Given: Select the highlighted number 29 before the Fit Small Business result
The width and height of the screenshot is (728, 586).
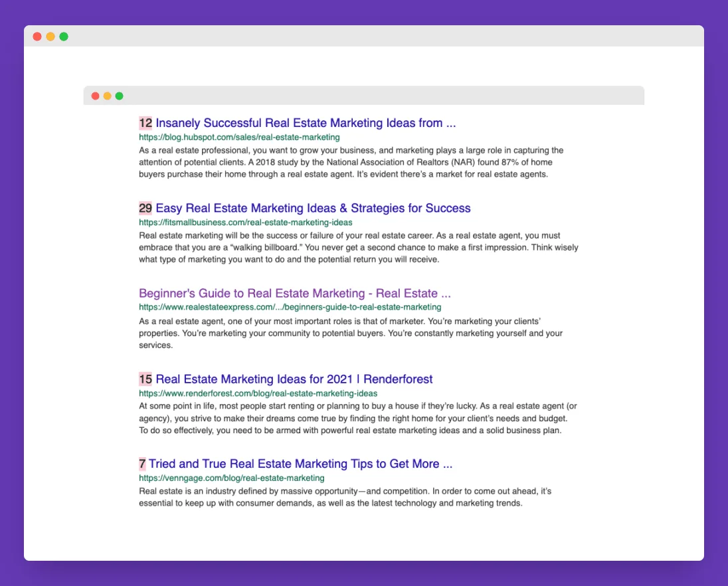Looking at the screenshot, I should [x=145, y=208].
